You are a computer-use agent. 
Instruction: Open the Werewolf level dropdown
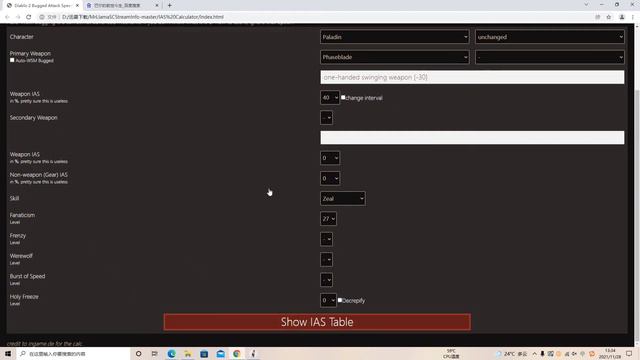tap(327, 260)
